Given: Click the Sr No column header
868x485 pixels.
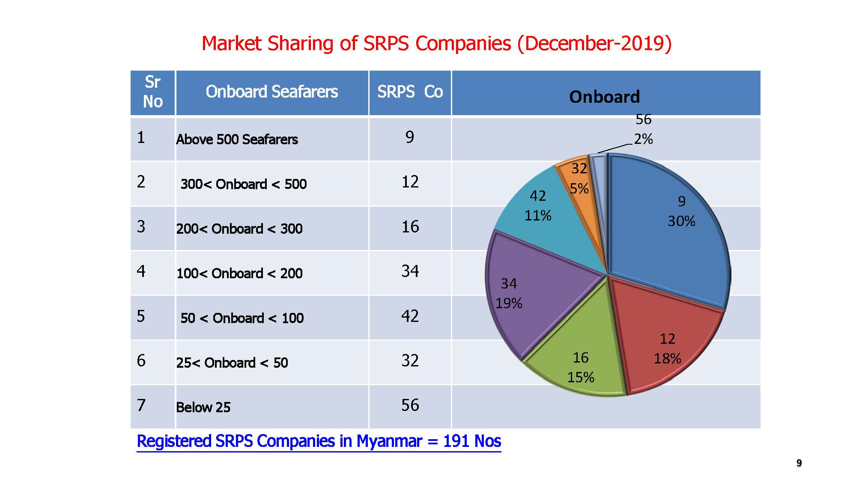Looking at the screenshot, I should click(x=152, y=92).
